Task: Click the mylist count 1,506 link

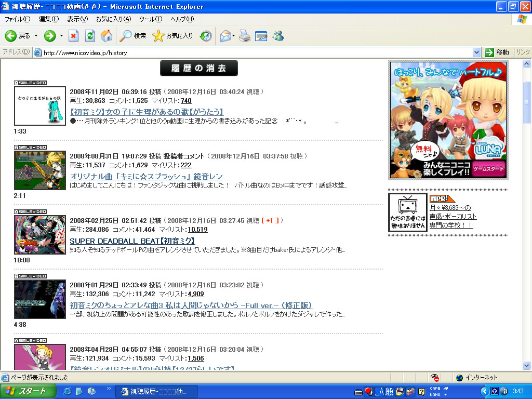Action: pos(196,358)
